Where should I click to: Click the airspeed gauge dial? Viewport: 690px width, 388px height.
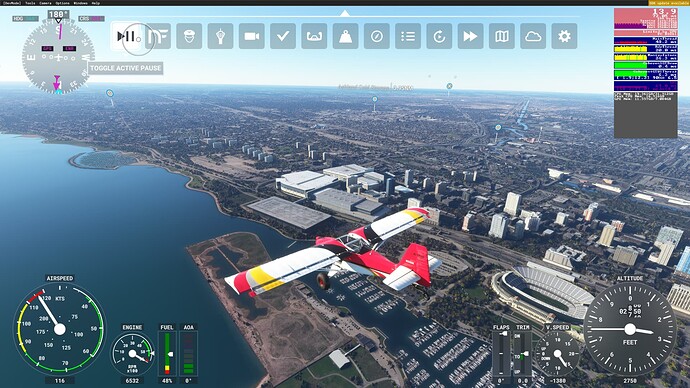pyautogui.click(x=59, y=328)
